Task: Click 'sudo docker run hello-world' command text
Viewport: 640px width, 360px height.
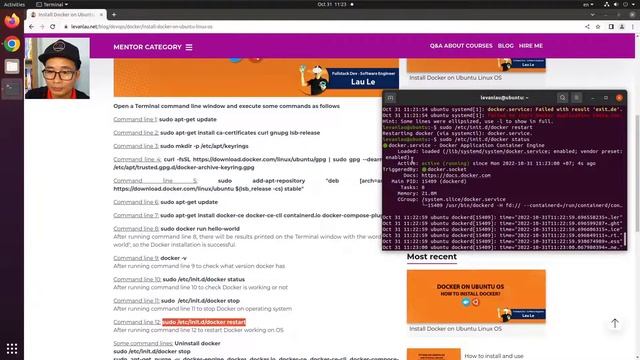Action: point(200,229)
